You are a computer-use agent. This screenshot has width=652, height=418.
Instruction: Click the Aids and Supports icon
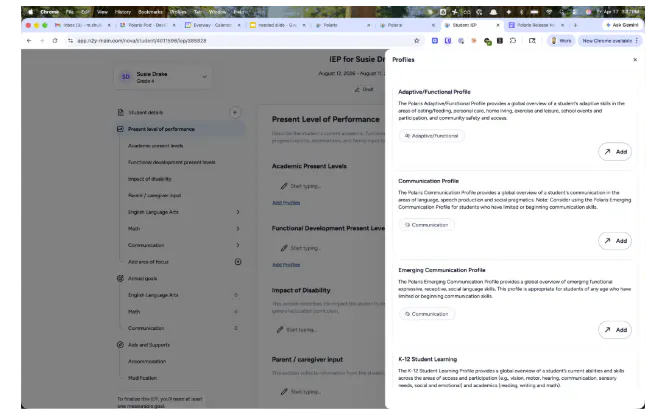121,346
